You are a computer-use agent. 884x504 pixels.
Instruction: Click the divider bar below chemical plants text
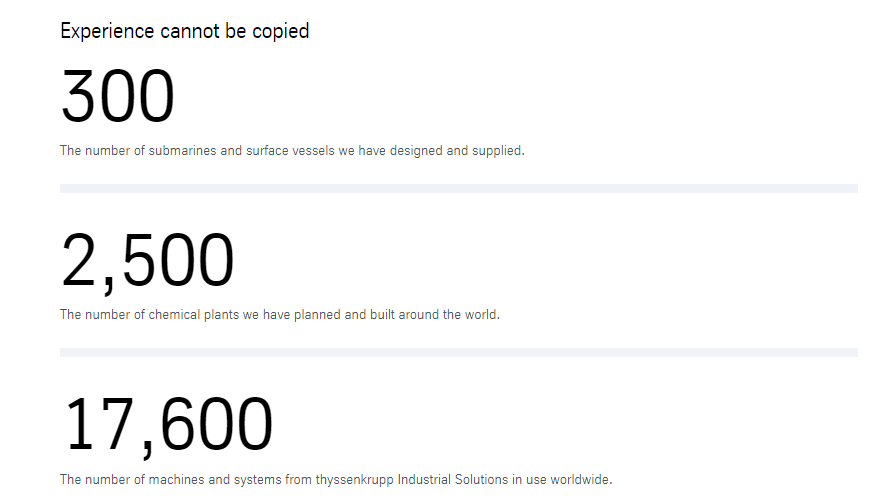459,352
